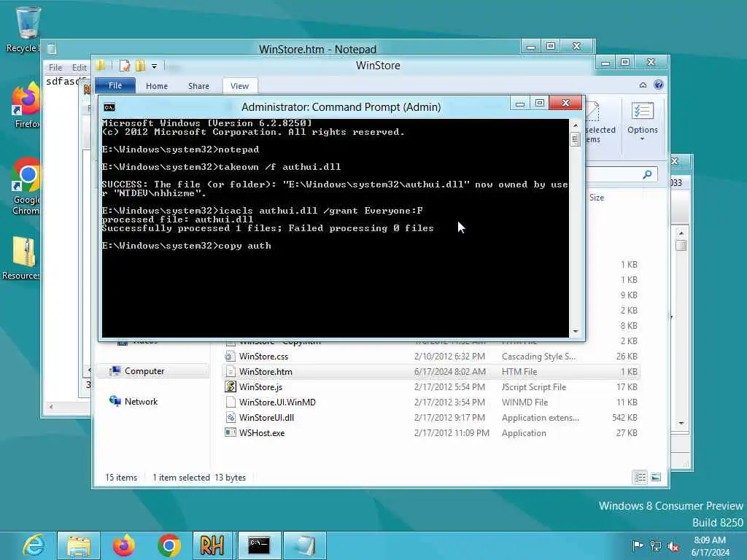Click Explorer file list scroll up arrow
The image size is (747, 560).
[x=681, y=233]
